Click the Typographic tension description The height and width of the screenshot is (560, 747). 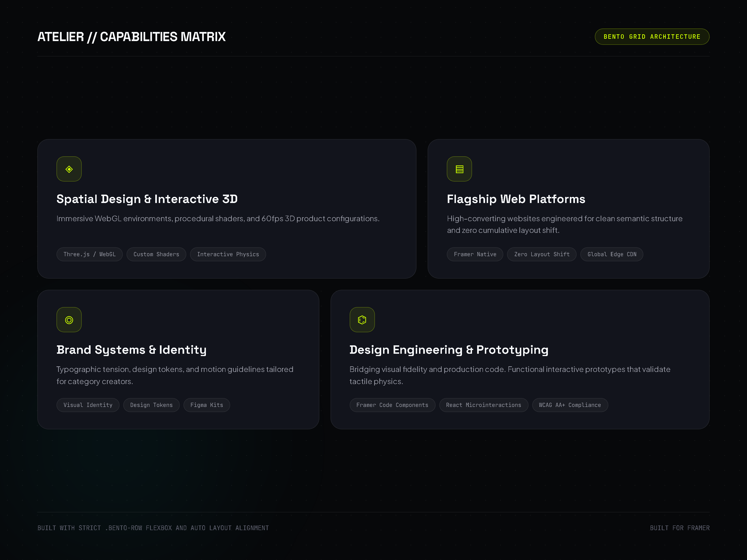tap(175, 375)
